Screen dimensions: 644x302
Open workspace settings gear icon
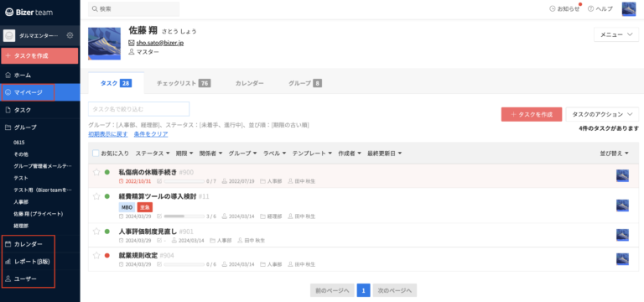coord(70,35)
